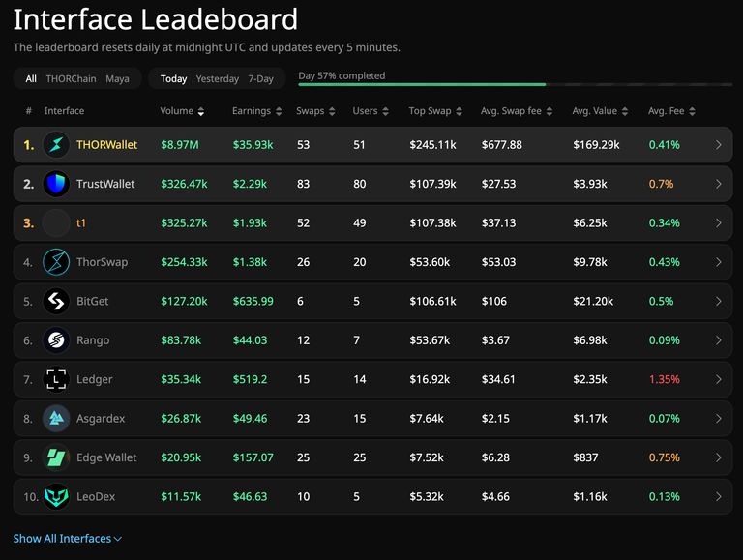
Task: Expand the LeoDex row chevron
Action: (x=719, y=496)
